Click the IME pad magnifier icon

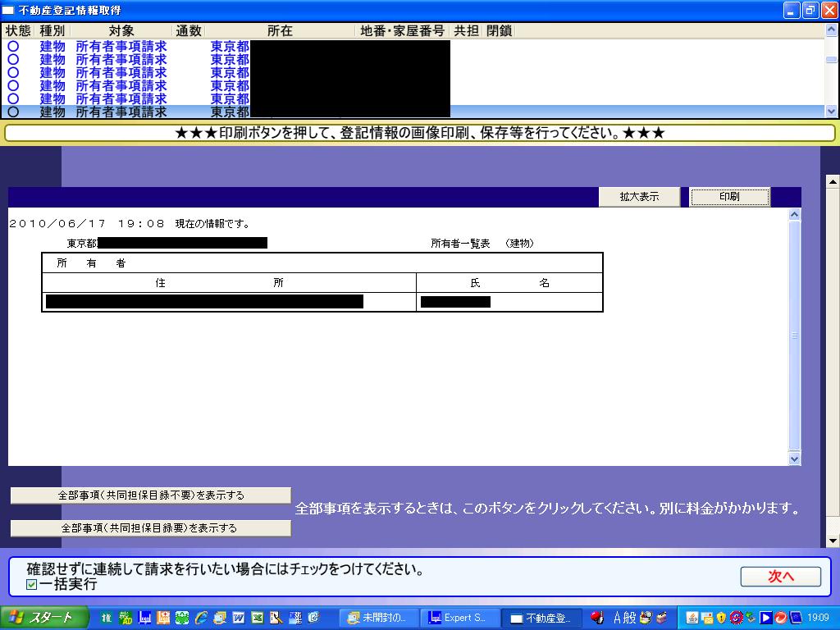pos(646,618)
